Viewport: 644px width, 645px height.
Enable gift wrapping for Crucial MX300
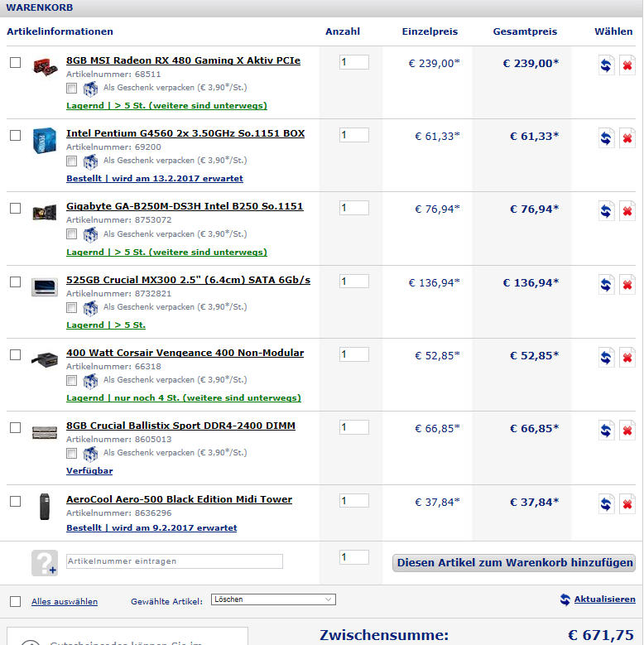tap(71, 307)
